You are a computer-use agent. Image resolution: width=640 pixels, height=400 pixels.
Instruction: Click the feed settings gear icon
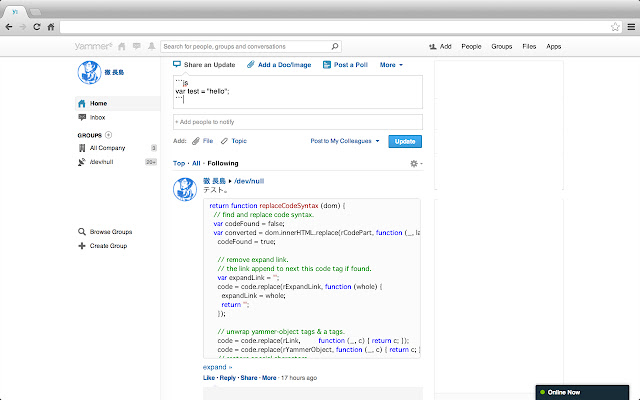414,163
